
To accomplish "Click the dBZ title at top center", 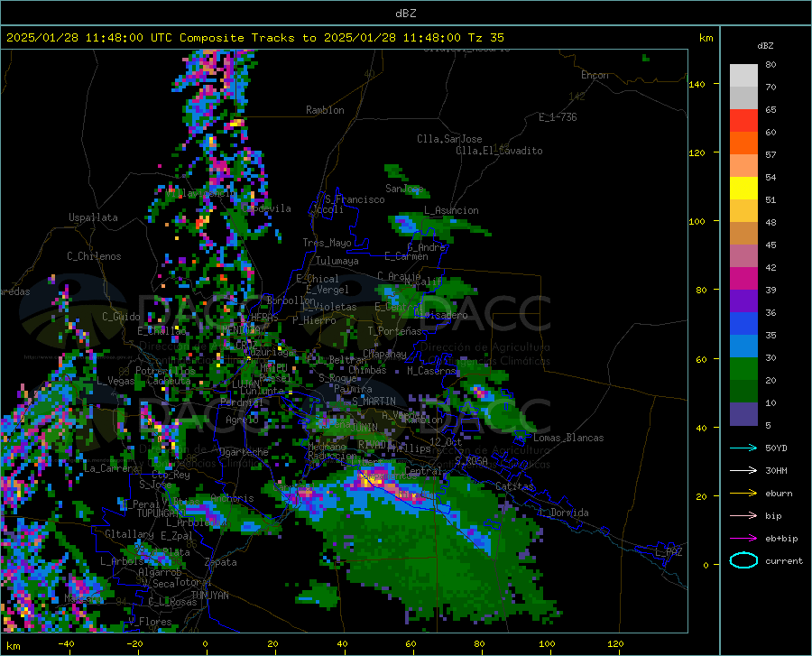I will tap(405, 14).
